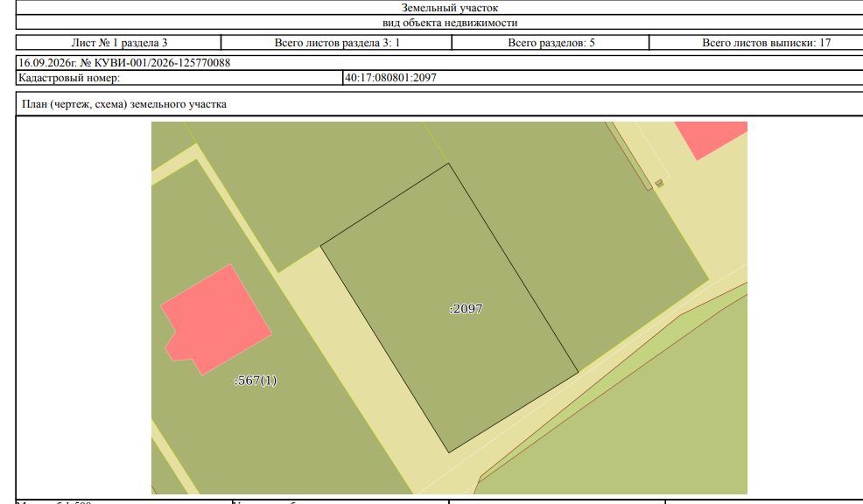Screen dimensions: 863x504
Task: Click the document number КУВИ-001/2026-125770088 line
Action: click(124, 63)
